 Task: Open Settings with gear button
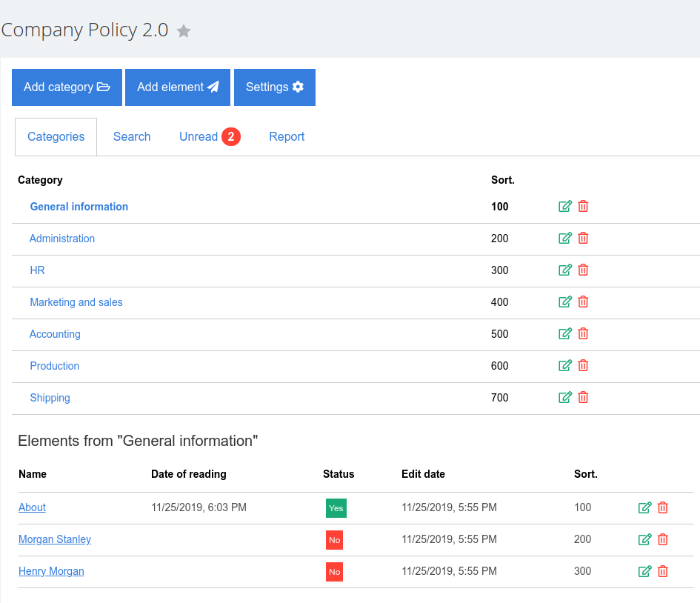coord(274,87)
